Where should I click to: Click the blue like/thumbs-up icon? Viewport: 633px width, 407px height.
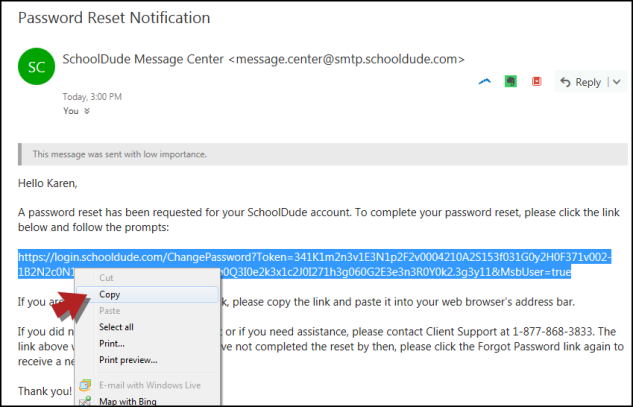point(484,82)
